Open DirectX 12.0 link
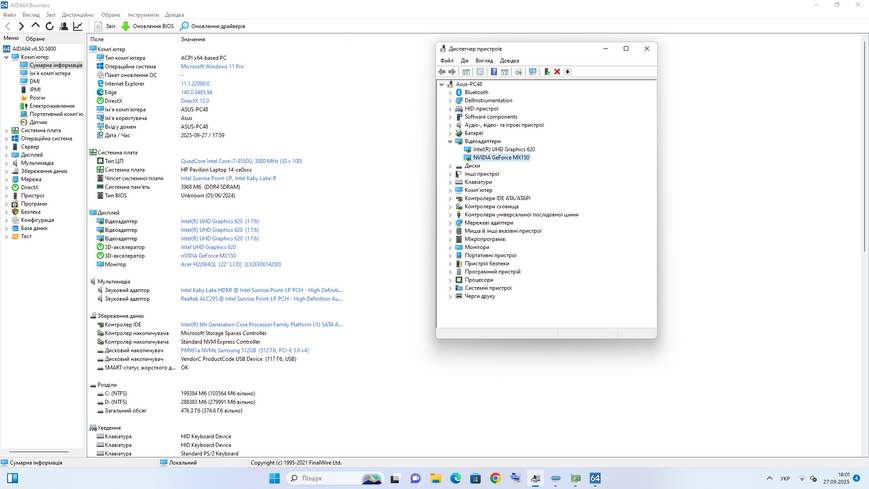869x489 pixels. tap(195, 101)
